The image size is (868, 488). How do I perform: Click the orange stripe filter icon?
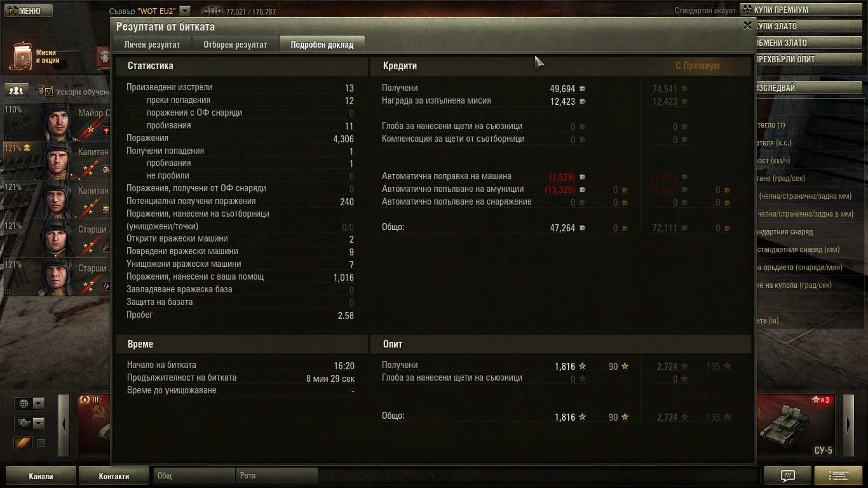[23, 443]
